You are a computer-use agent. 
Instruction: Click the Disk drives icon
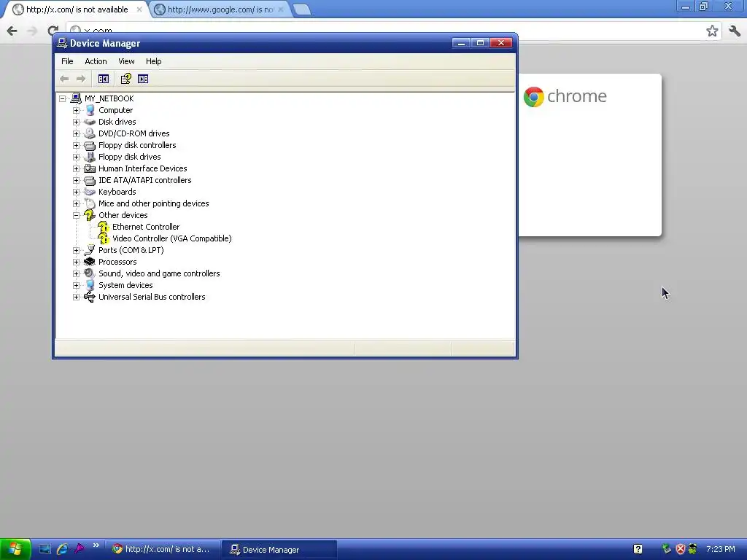90,122
